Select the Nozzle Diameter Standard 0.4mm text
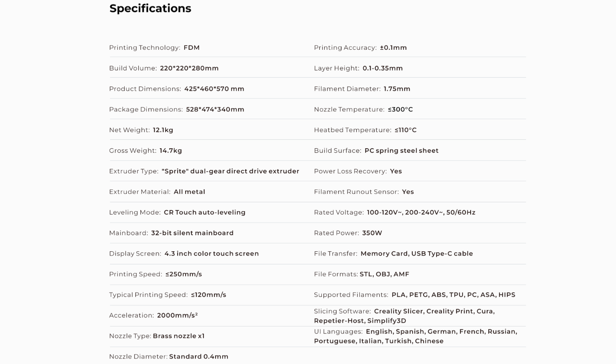The image size is (616, 364). click(x=198, y=356)
